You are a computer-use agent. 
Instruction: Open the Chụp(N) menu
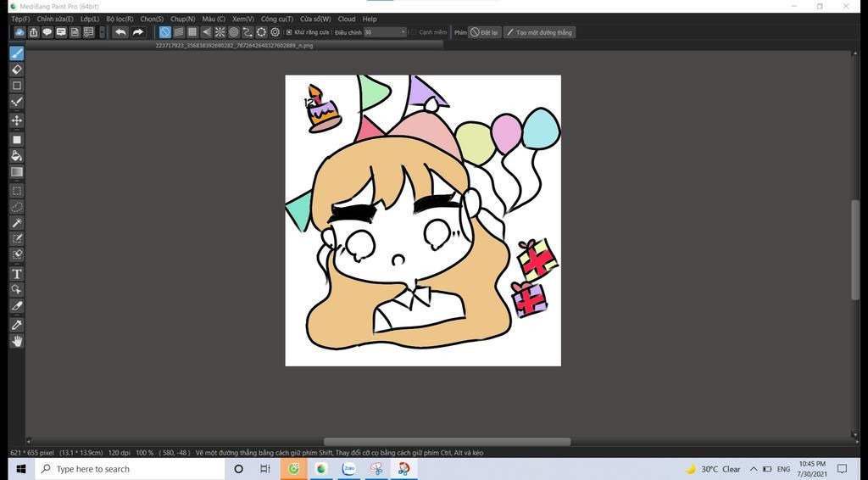point(183,19)
